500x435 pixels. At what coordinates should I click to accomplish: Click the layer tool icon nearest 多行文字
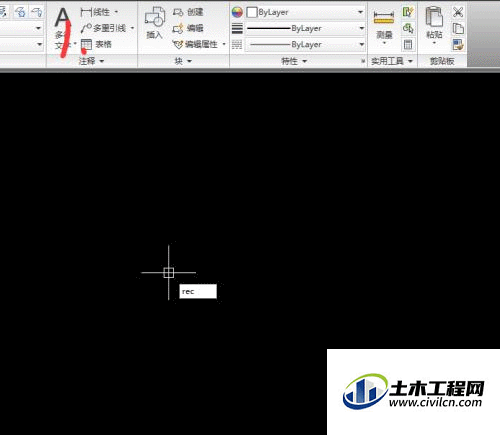coord(36,12)
